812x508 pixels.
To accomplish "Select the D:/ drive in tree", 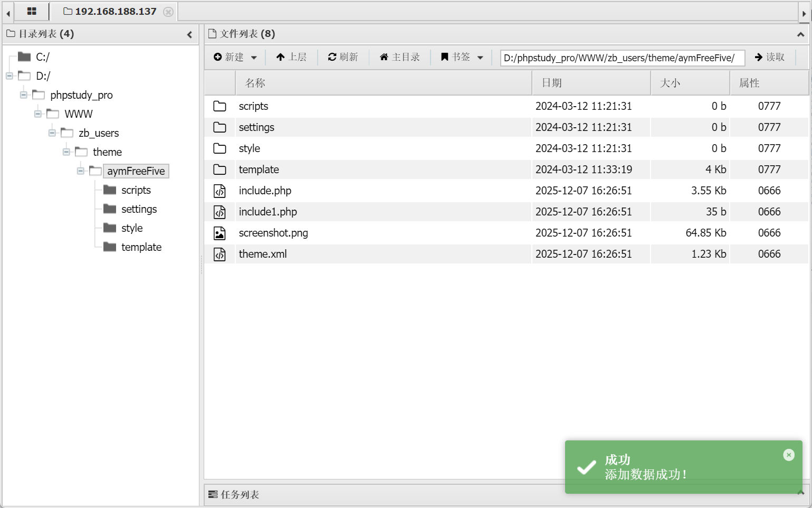I will pyautogui.click(x=43, y=76).
